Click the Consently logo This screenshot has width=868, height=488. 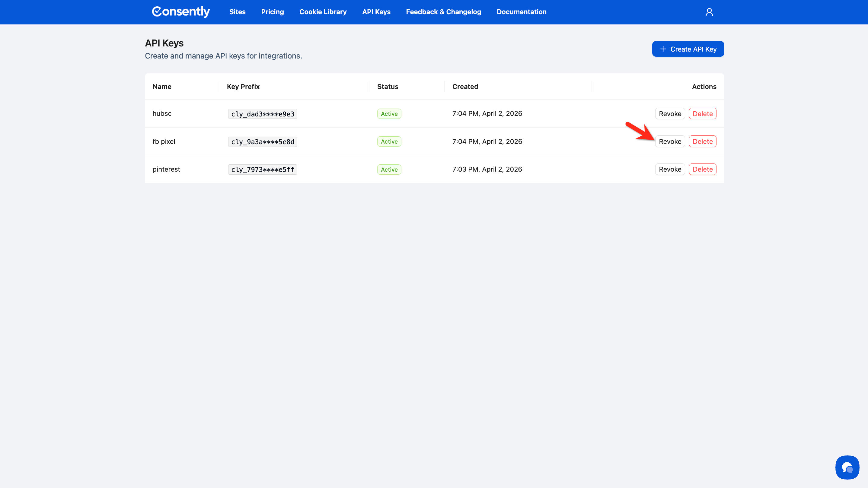click(180, 12)
